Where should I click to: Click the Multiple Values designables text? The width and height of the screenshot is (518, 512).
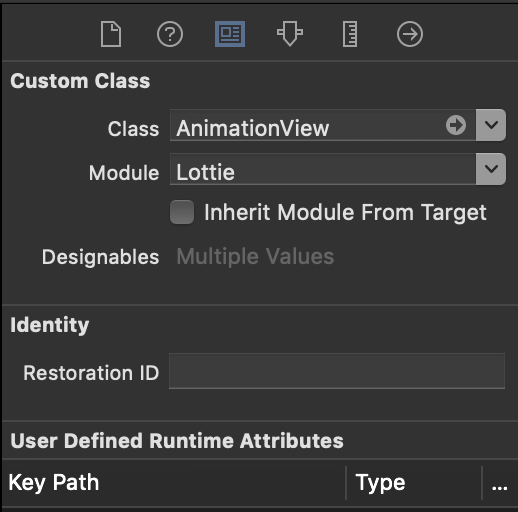pyautogui.click(x=255, y=257)
